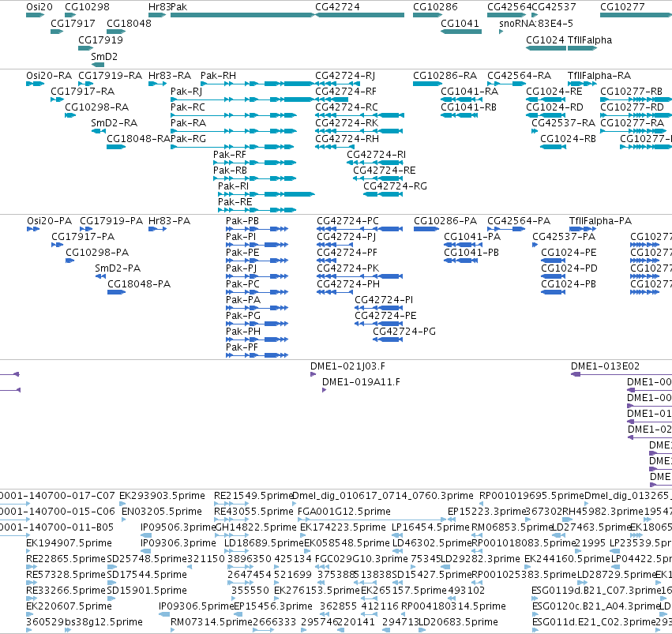Screen dimensions: 672x634
Task: Select the DME1-021J03.F cDNA clone
Action: (x=313, y=374)
